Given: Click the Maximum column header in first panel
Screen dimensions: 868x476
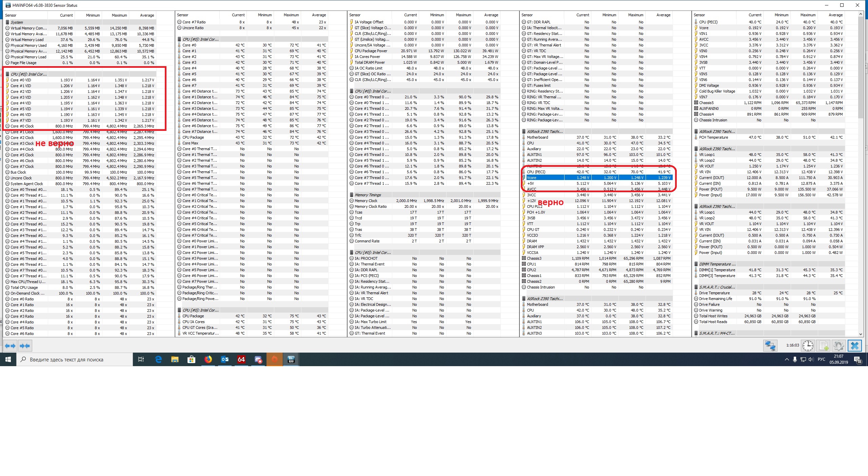Looking at the screenshot, I should point(119,15).
